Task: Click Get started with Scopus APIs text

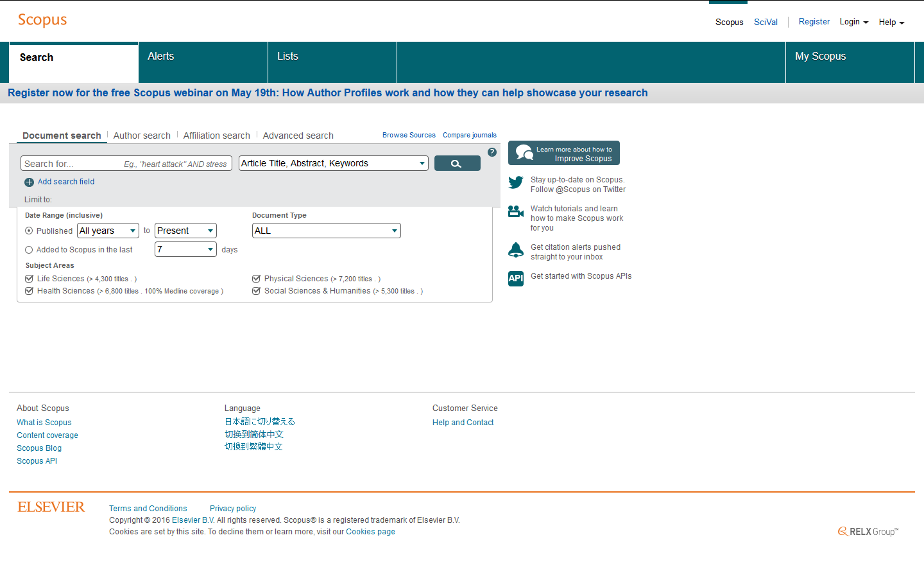Action: (581, 276)
